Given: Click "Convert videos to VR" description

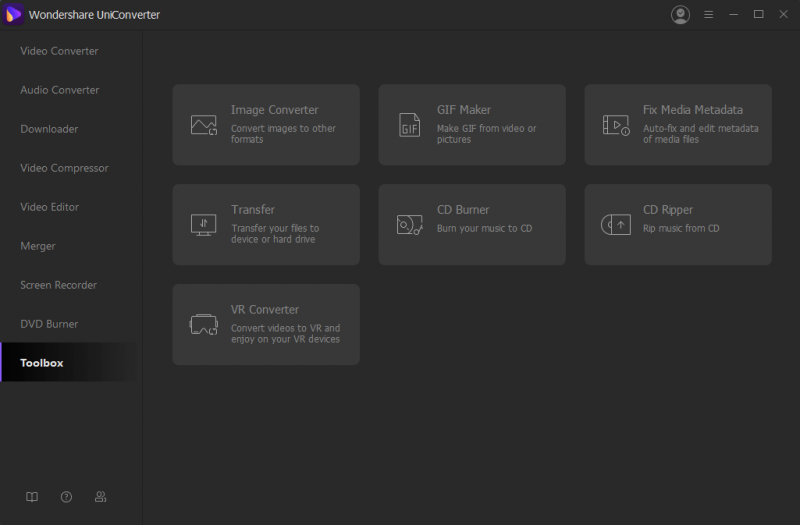Looking at the screenshot, I should coord(285,334).
